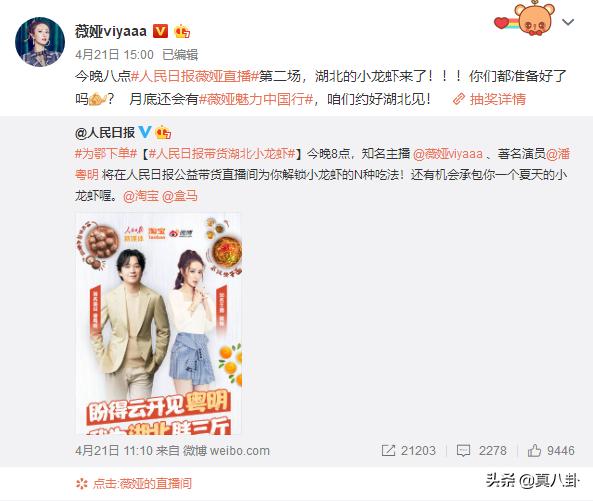Image resolution: width=593 pixels, height=501 pixels.
Task: Open the #人民日报薇娅直播# hashtag
Action: pyautogui.click(x=195, y=76)
